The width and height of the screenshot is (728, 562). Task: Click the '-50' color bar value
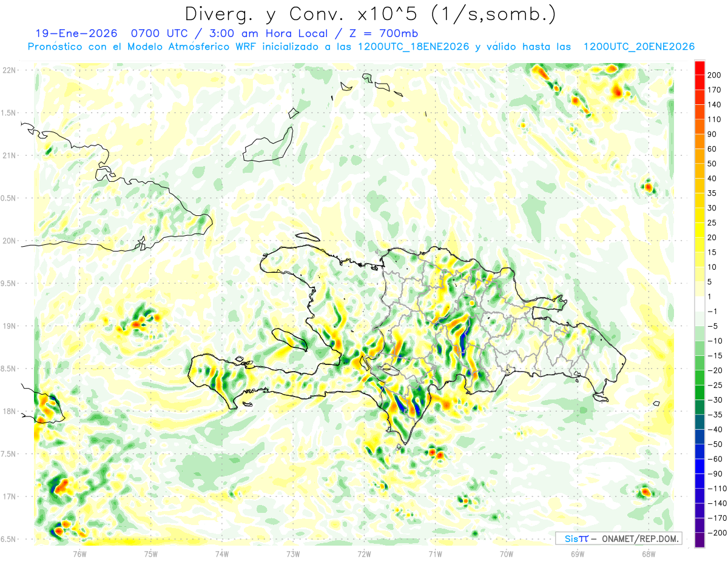point(716,444)
